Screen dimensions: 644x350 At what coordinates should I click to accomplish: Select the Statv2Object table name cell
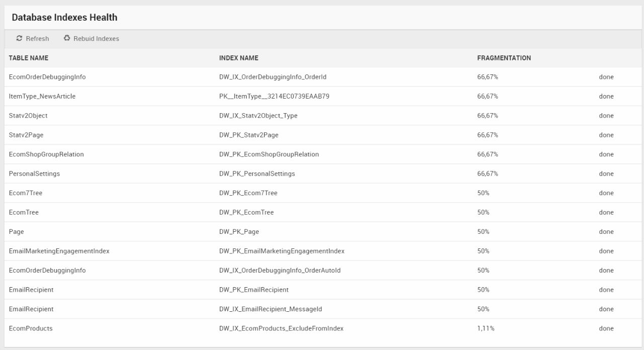tap(28, 116)
